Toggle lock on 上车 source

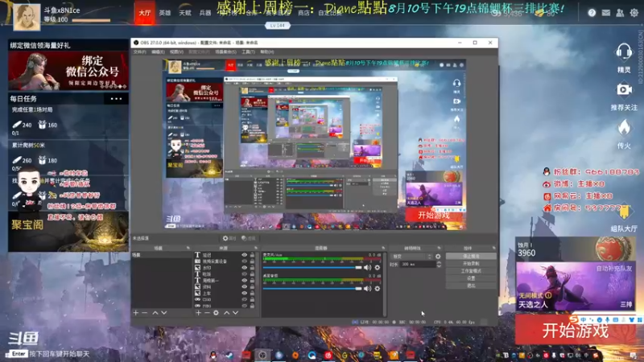(252, 293)
